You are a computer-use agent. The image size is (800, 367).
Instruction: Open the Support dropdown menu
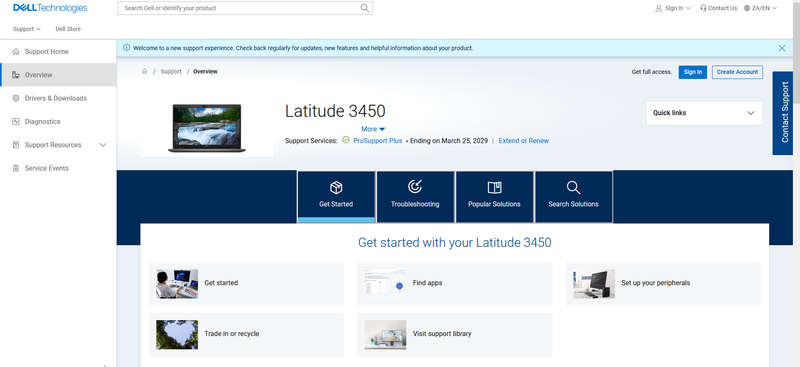pos(27,29)
